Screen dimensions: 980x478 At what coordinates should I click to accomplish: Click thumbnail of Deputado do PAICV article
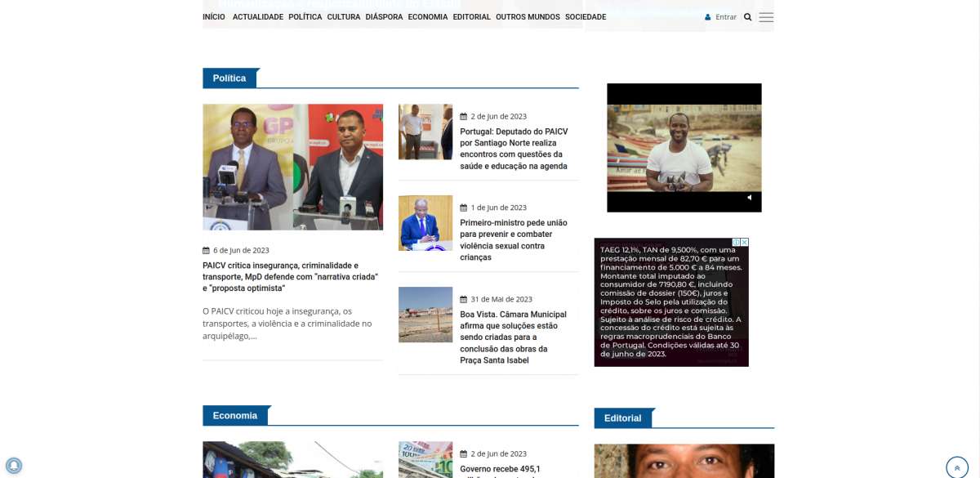click(x=425, y=132)
